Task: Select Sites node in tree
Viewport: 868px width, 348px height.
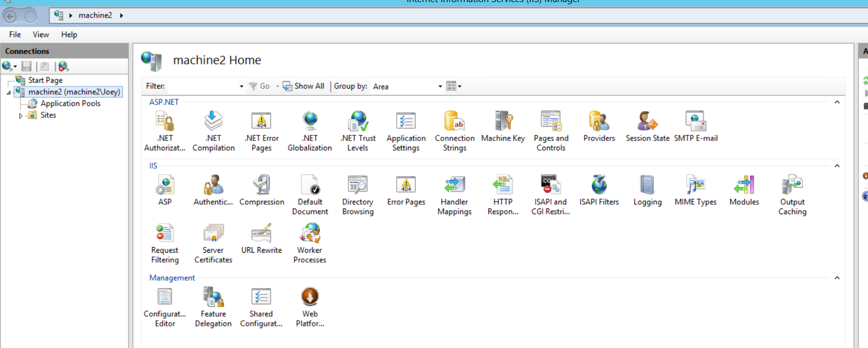Action: tap(48, 115)
